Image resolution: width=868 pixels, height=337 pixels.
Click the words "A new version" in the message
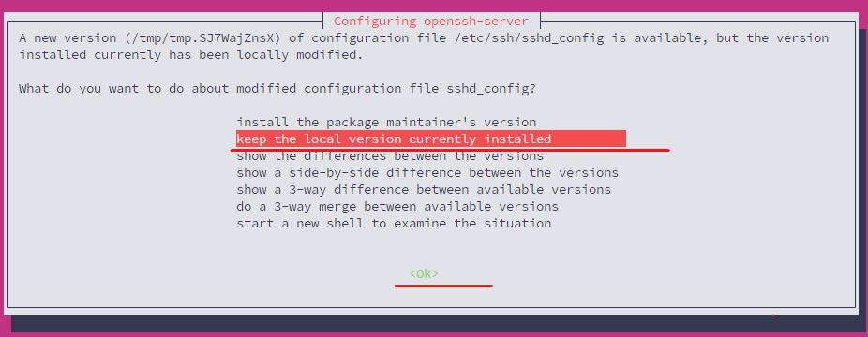67,38
